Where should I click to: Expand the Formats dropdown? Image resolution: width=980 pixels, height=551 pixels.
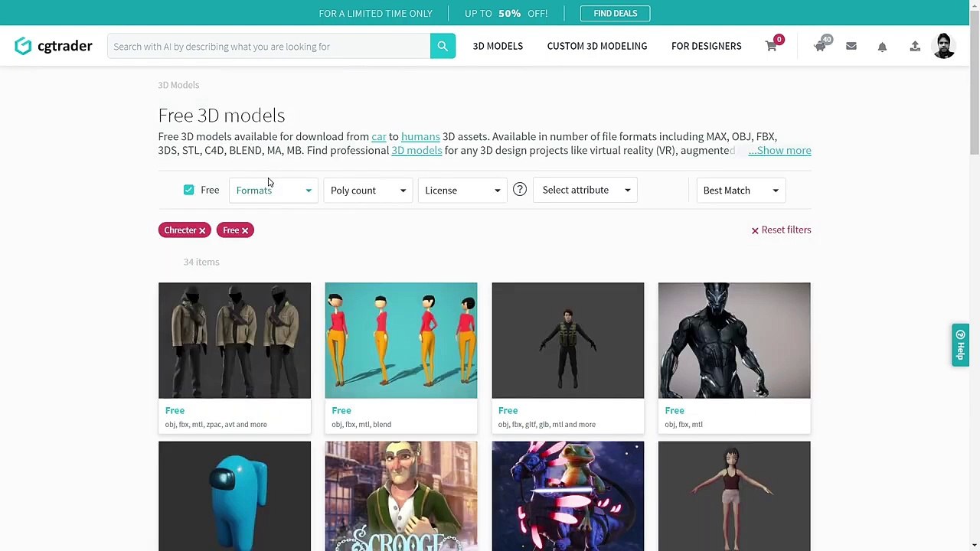pos(273,190)
